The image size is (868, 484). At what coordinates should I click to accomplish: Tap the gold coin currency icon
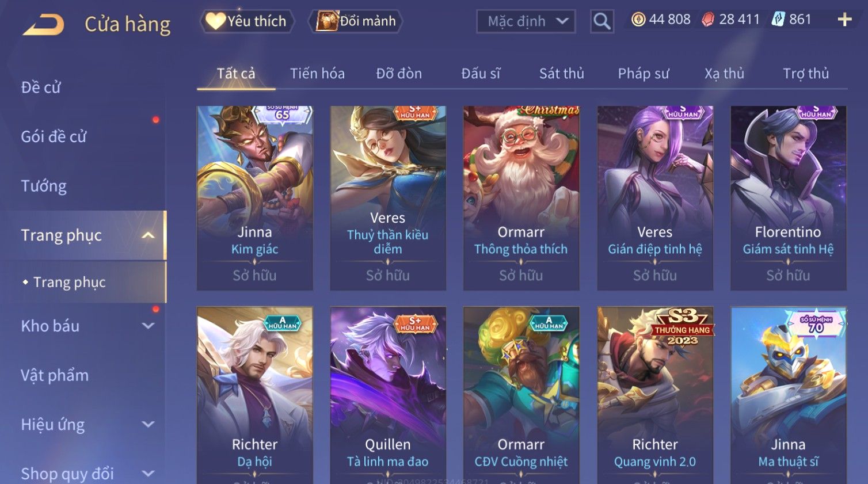tap(638, 20)
